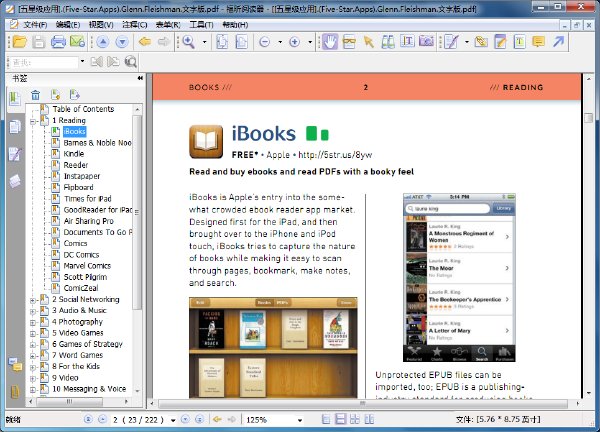Jump to first page in status bar
This screenshot has height=432, width=600.
tap(88, 419)
